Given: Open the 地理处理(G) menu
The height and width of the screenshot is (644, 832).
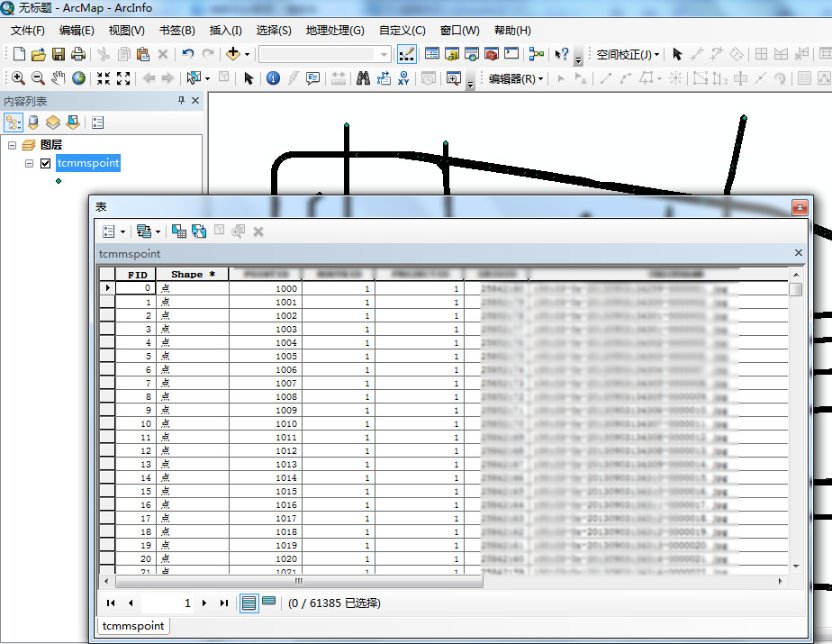Looking at the screenshot, I should tap(334, 31).
